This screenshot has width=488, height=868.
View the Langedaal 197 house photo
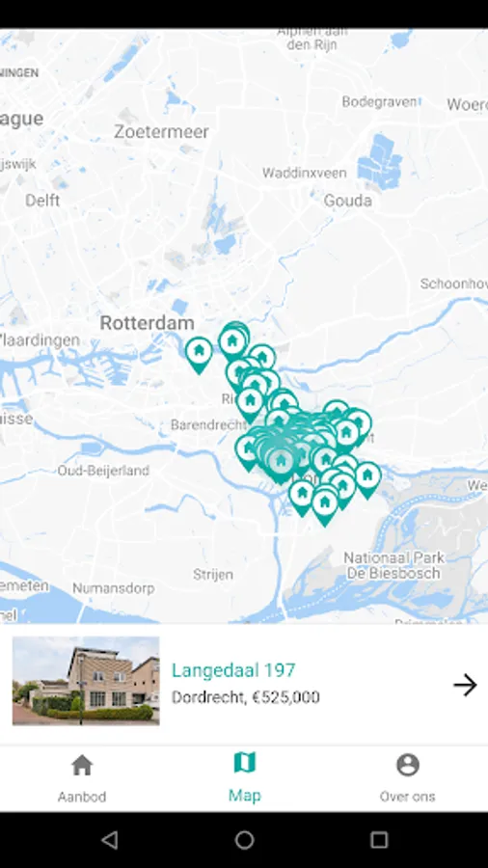click(x=86, y=681)
